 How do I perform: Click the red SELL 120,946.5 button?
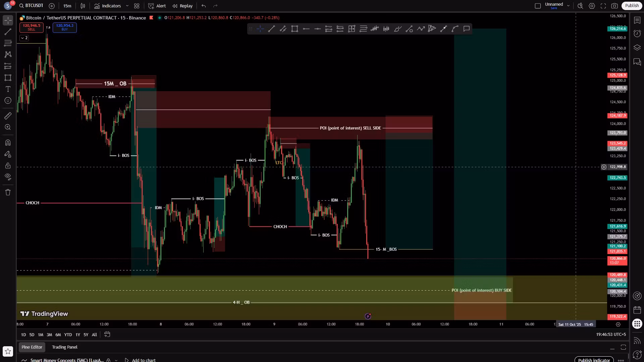[x=31, y=27]
